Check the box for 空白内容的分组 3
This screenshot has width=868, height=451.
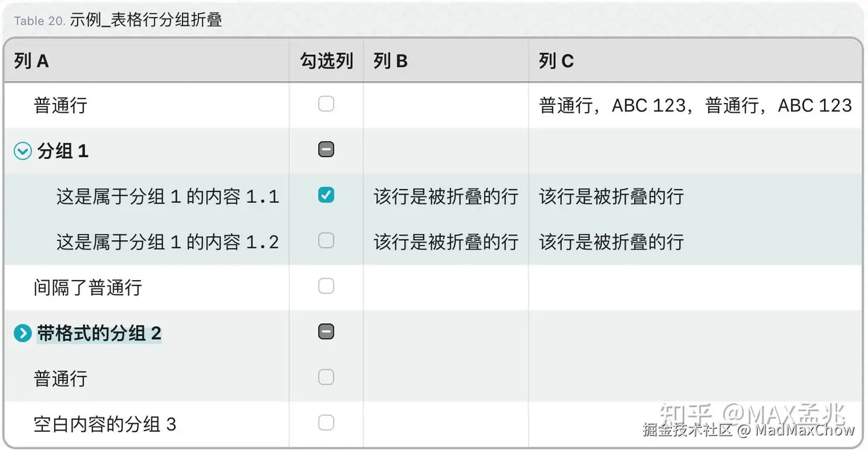click(x=326, y=423)
